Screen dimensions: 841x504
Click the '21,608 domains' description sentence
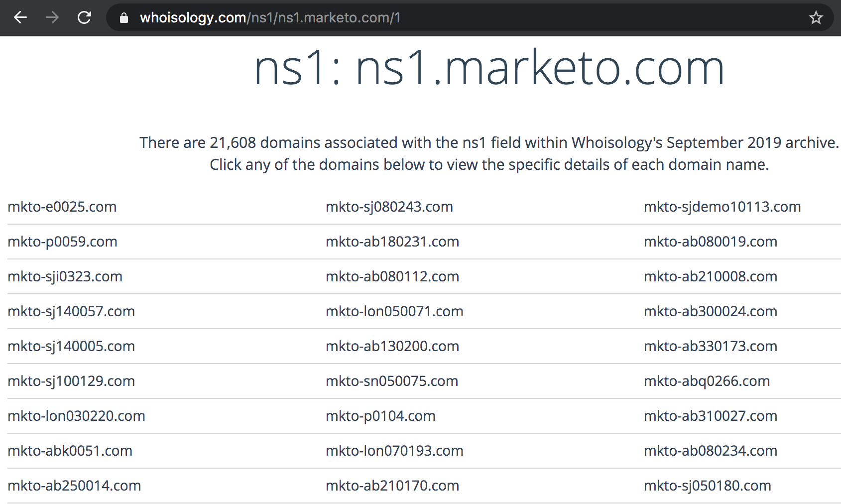click(x=489, y=143)
